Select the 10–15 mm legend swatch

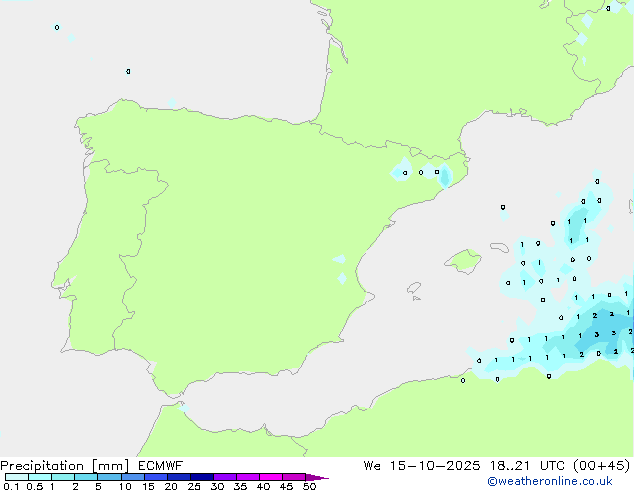pos(132,477)
